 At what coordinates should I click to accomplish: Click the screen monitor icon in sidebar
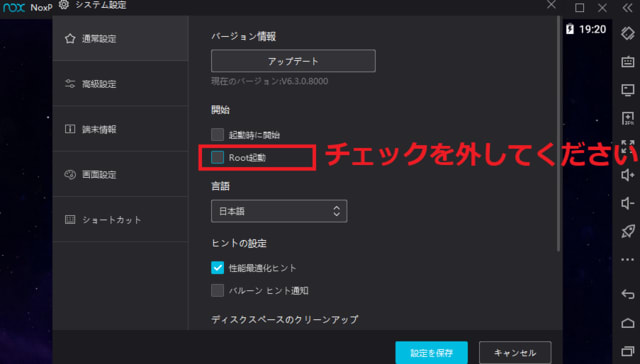pyautogui.click(x=628, y=90)
